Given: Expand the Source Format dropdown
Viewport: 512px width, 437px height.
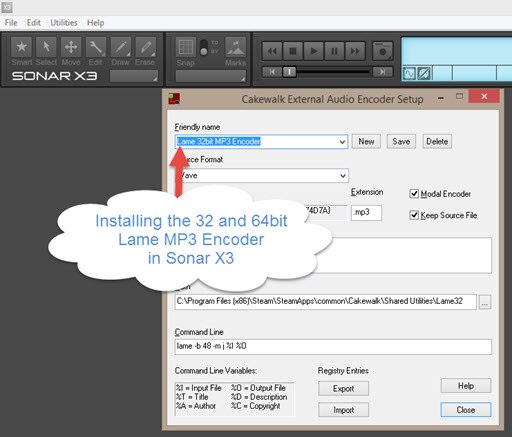Looking at the screenshot, I should point(343,176).
